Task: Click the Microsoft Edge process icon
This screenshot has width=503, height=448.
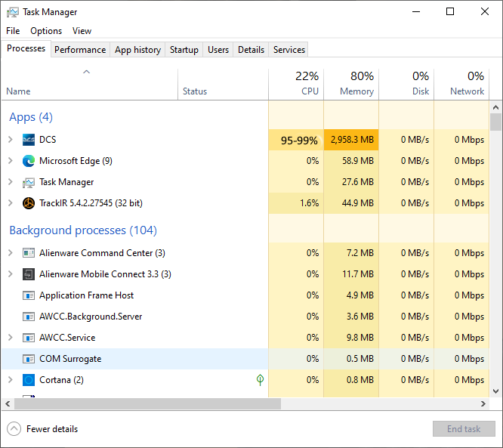Action: (29, 161)
